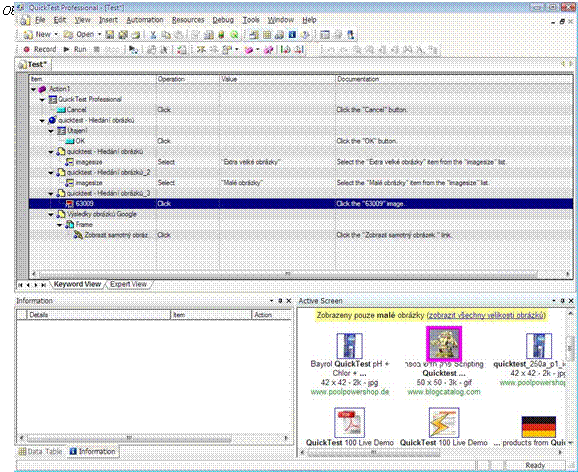Select the Cancel step row
The image size is (578, 472).
301,110
